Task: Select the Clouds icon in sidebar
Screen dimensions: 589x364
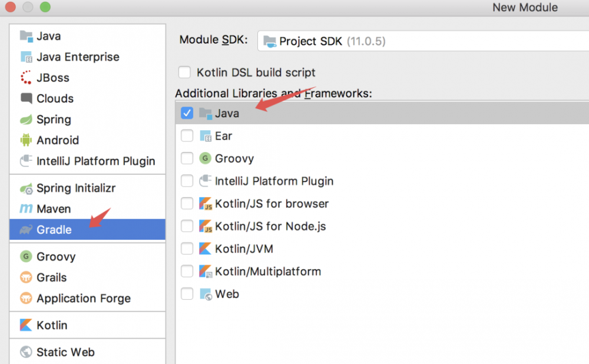Action: pos(26,98)
